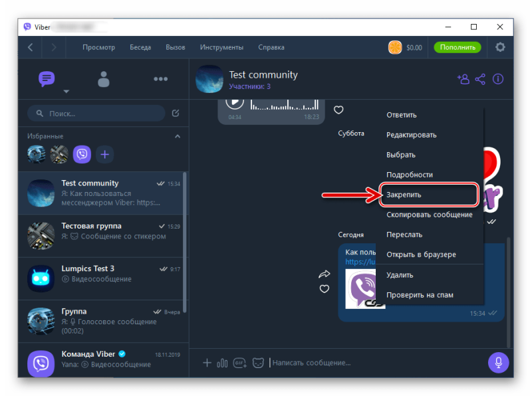Click the green Пополнить button
This screenshot has height=396, width=532.
[458, 47]
